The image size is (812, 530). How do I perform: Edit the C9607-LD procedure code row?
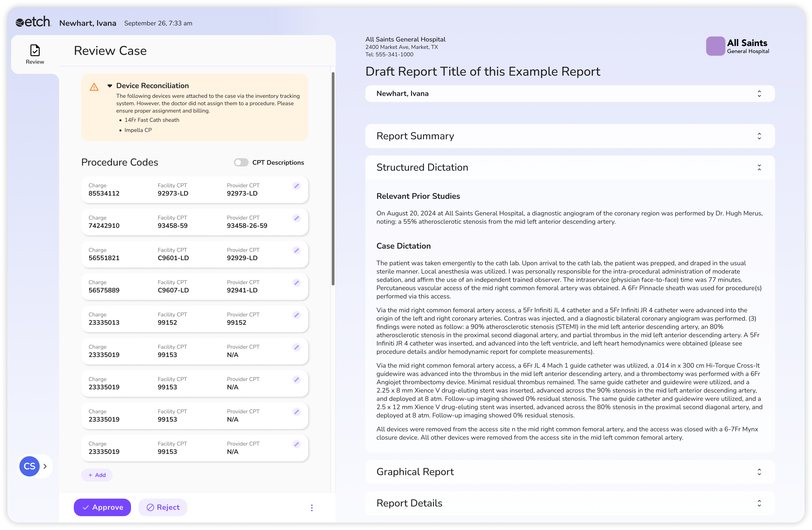(x=296, y=283)
